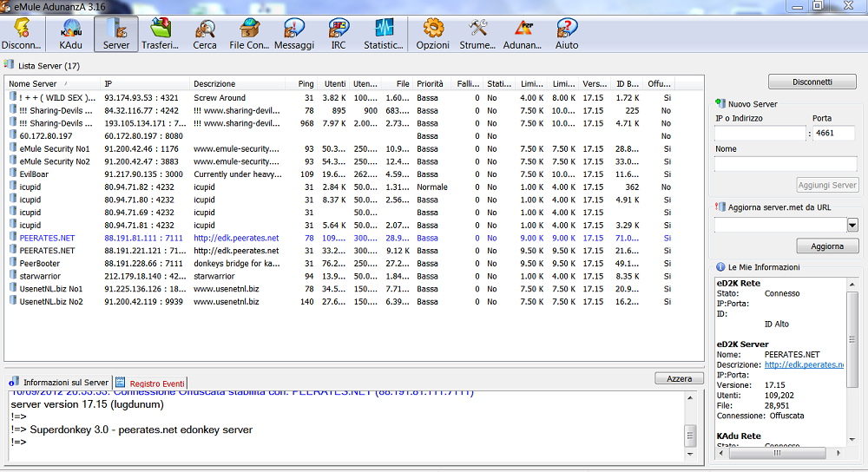Select the Server toolbar button
The height and width of the screenshot is (472, 868).
click(x=115, y=35)
